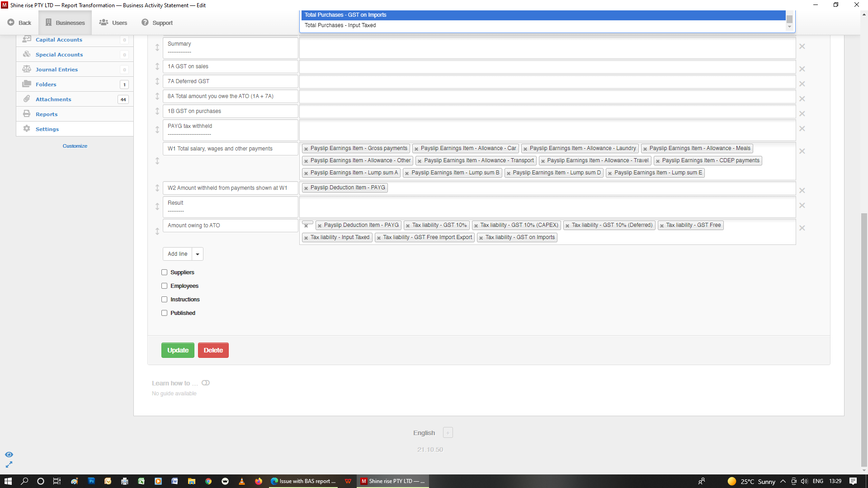Check the Published option
Image resolution: width=868 pixels, height=488 pixels.
[x=165, y=313]
